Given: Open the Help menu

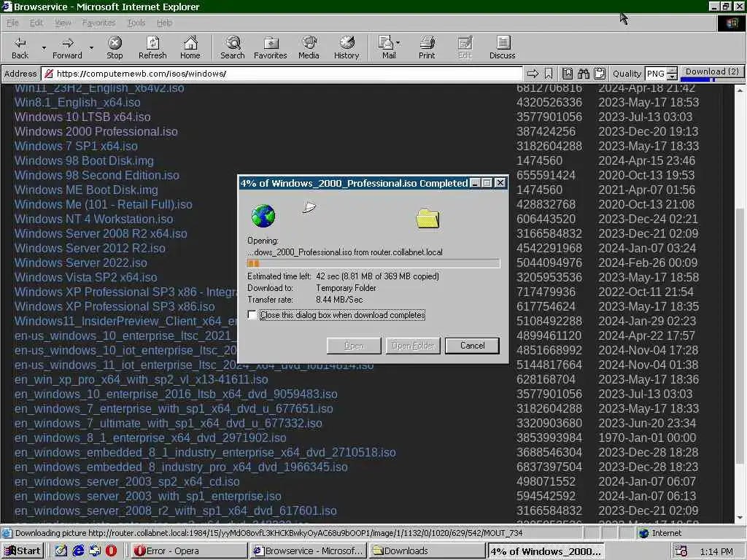Looking at the screenshot, I should (x=164, y=23).
